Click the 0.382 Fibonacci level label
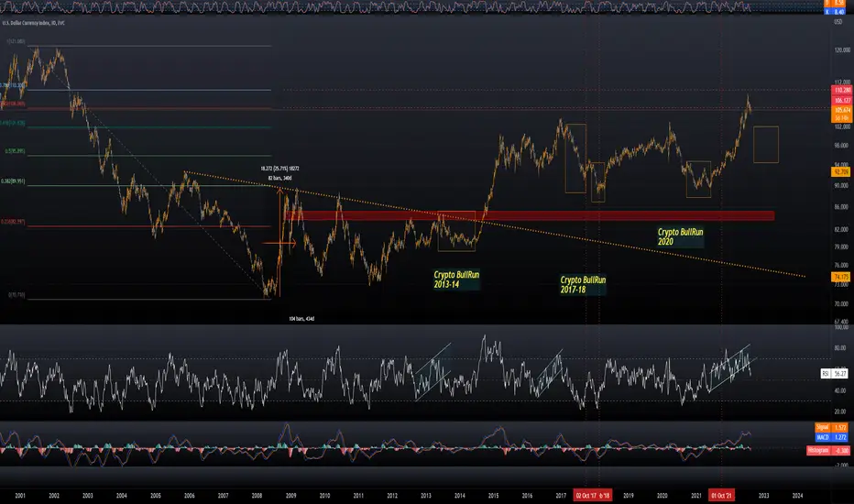The image size is (854, 504). pos(13,181)
